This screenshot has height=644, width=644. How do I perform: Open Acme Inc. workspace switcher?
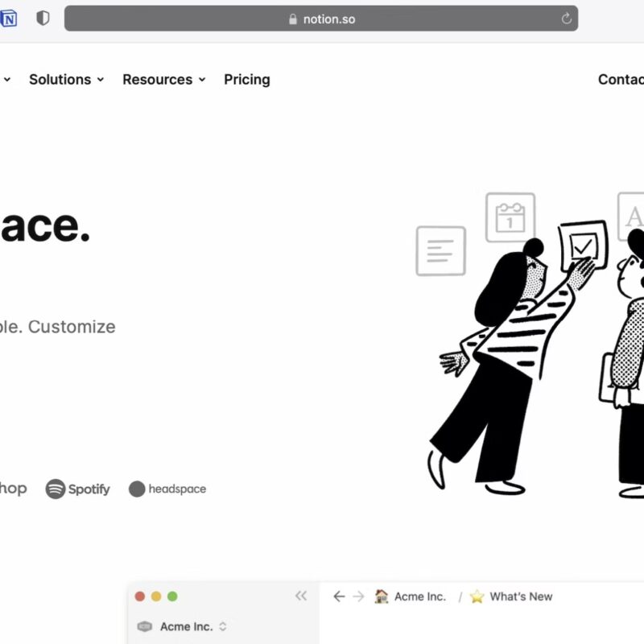[x=182, y=626]
